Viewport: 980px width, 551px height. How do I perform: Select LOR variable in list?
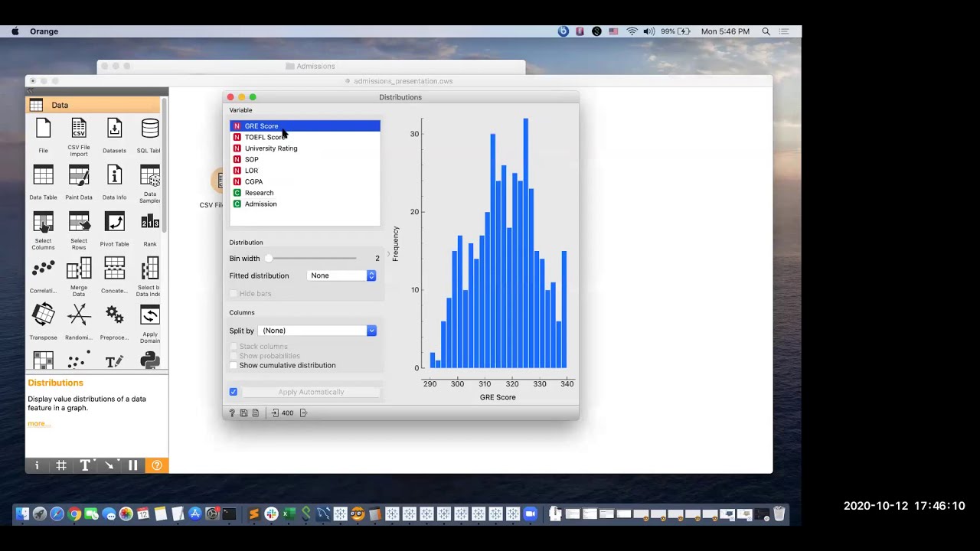305,171
